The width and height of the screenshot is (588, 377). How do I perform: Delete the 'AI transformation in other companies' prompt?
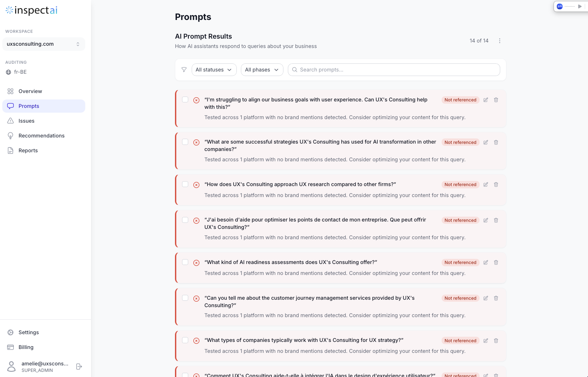point(496,142)
